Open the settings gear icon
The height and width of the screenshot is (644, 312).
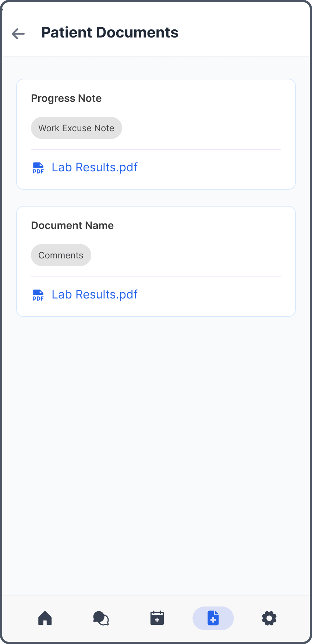tap(269, 618)
